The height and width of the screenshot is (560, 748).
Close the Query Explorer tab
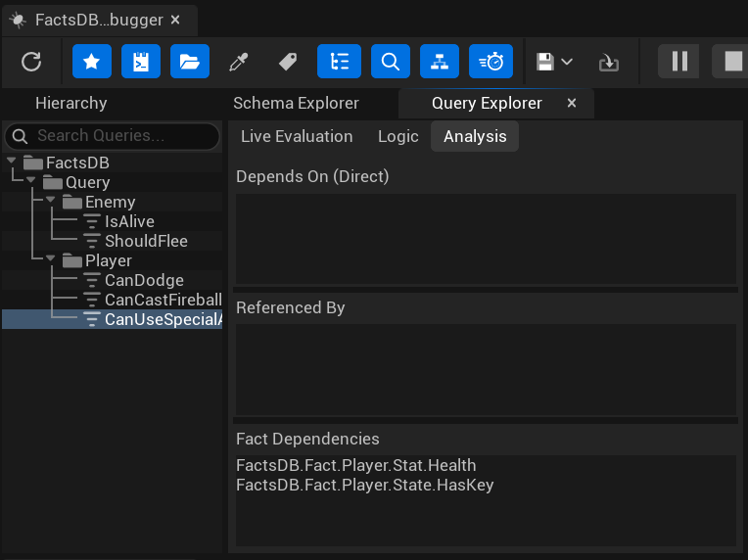pyautogui.click(x=572, y=103)
